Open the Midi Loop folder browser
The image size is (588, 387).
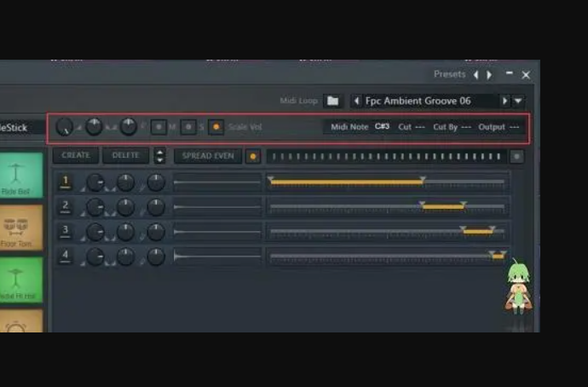(x=332, y=101)
